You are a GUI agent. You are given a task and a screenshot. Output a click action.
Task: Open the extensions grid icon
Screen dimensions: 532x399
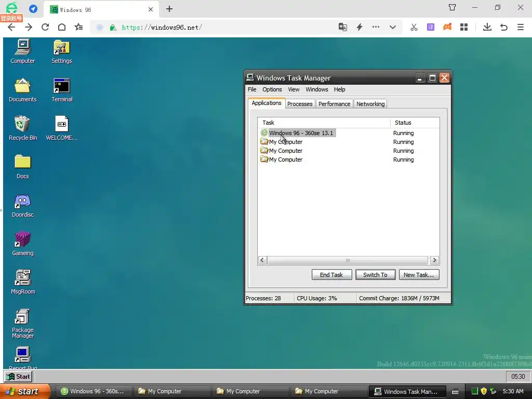coord(464,27)
